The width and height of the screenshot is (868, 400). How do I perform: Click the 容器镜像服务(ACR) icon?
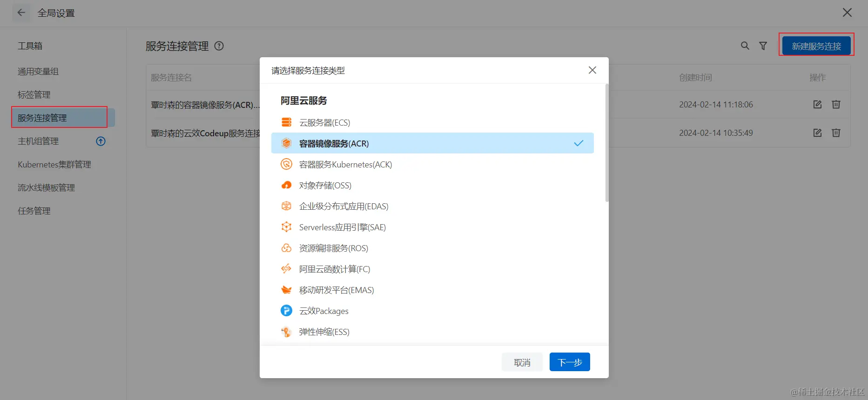(x=286, y=143)
